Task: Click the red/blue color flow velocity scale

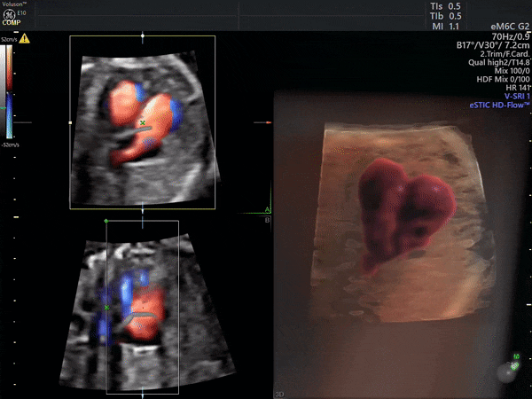Action: point(9,92)
